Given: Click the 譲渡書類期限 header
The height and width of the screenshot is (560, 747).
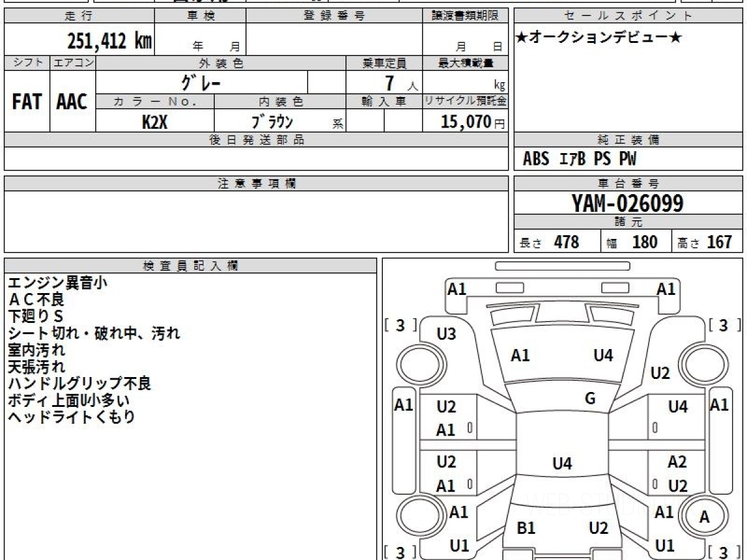Looking at the screenshot, I should tap(466, 16).
